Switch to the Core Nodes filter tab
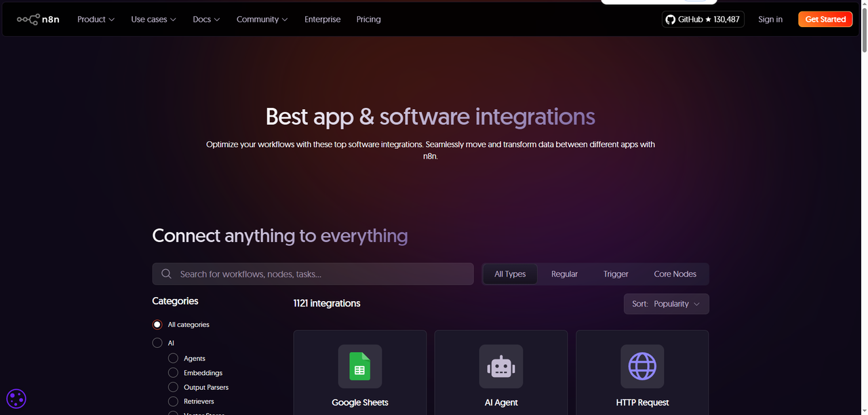 (x=675, y=274)
